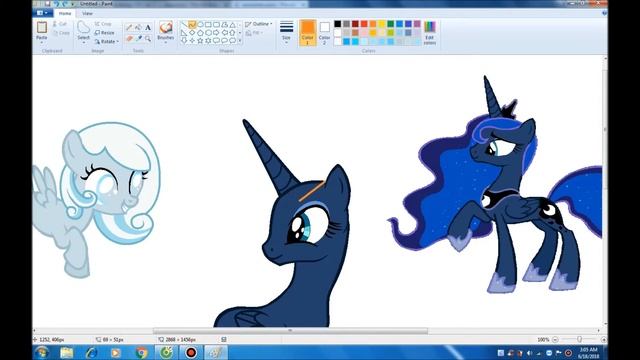Screen dimensions: 640x360
Task: Expand the Shapes gallery more arrow
Action: [240, 41]
